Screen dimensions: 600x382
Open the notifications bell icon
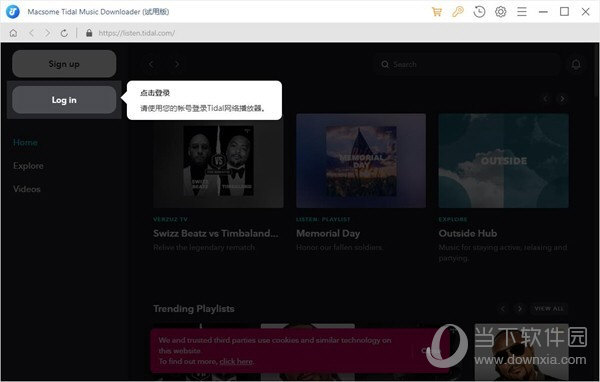pyautogui.click(x=576, y=64)
